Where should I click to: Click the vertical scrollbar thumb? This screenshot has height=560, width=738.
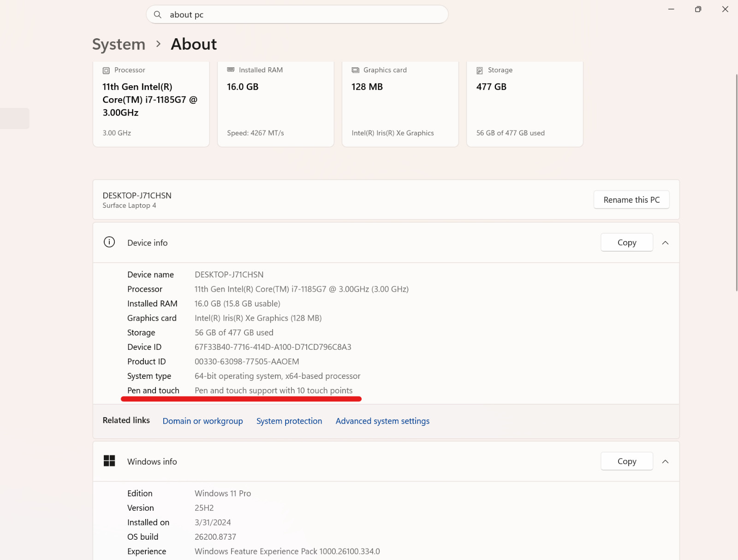[736, 182]
